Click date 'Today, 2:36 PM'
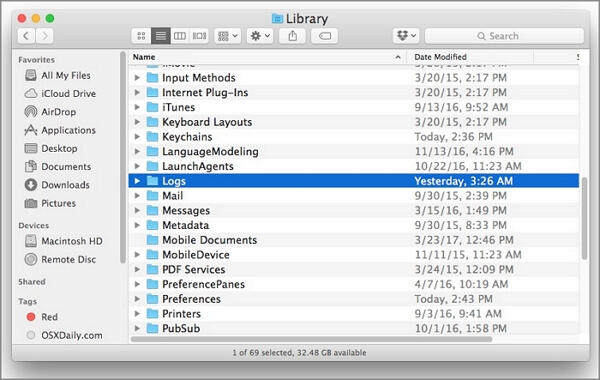 click(453, 137)
